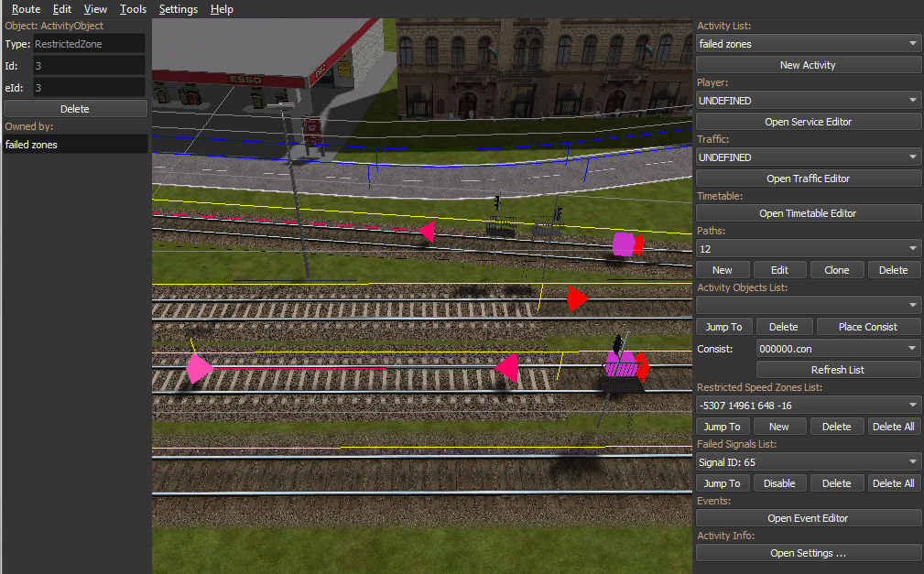Click the New Activity button
This screenshot has height=574, width=924.
(809, 65)
